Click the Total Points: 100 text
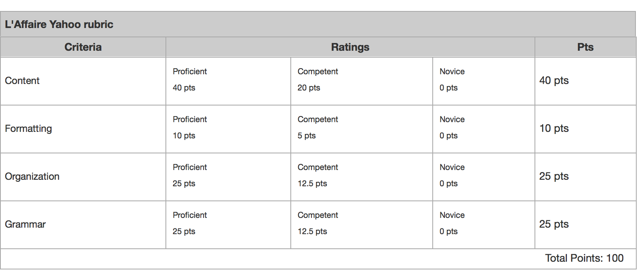644x280 pixels. [x=584, y=258]
